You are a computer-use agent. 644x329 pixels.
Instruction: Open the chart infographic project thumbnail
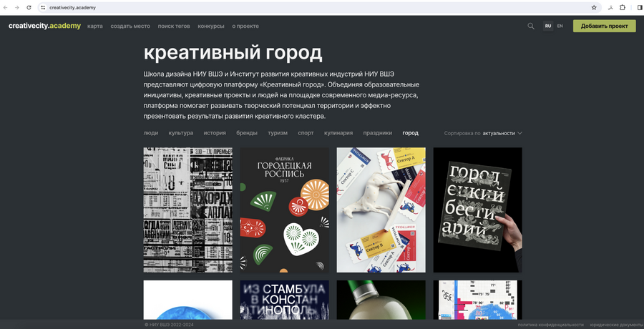coord(478,300)
